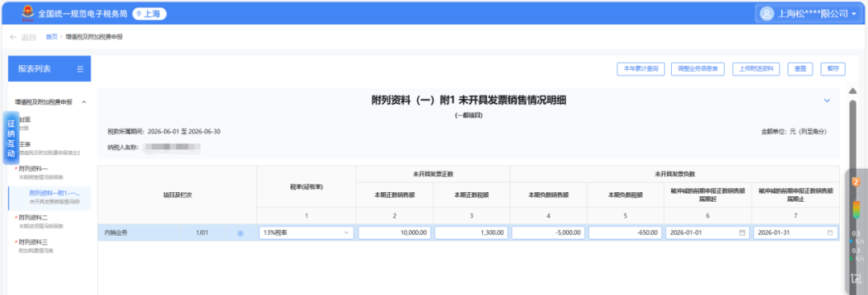Click the 报表列表 panel title
This screenshot has width=868, height=295.
(35, 68)
